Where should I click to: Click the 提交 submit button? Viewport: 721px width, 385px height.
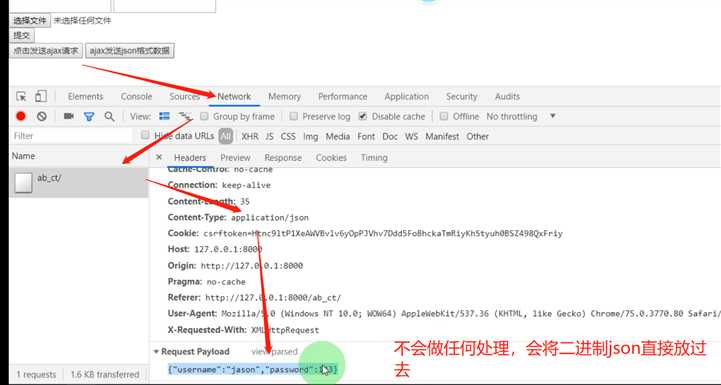point(22,35)
